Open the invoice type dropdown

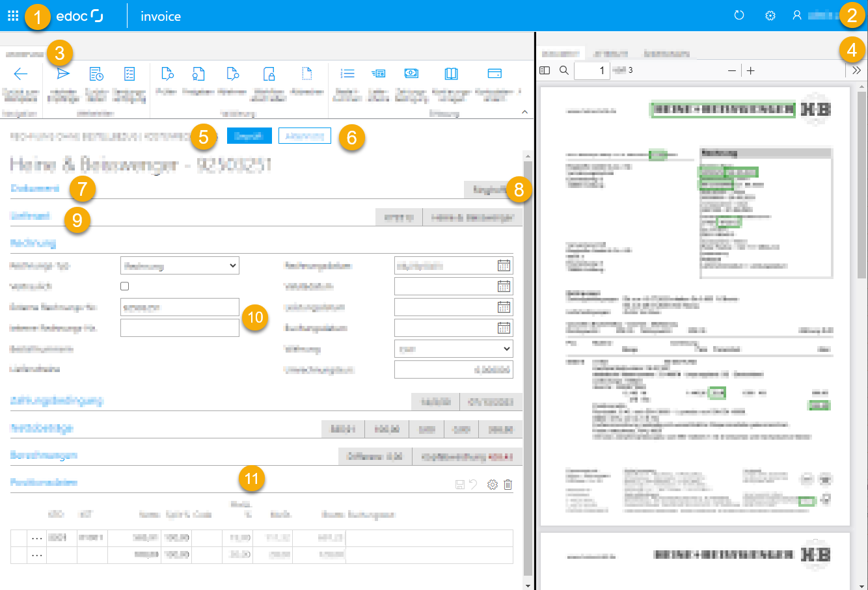coord(180,265)
